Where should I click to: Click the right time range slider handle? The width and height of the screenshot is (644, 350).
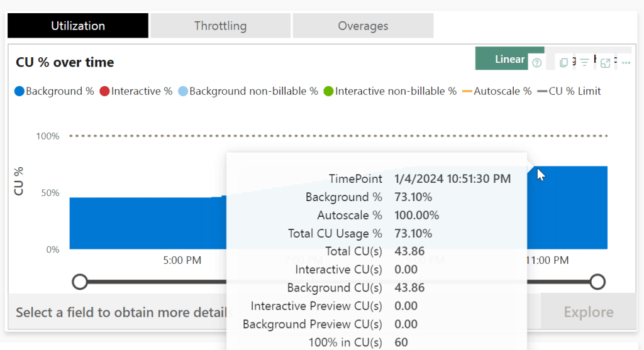click(597, 282)
